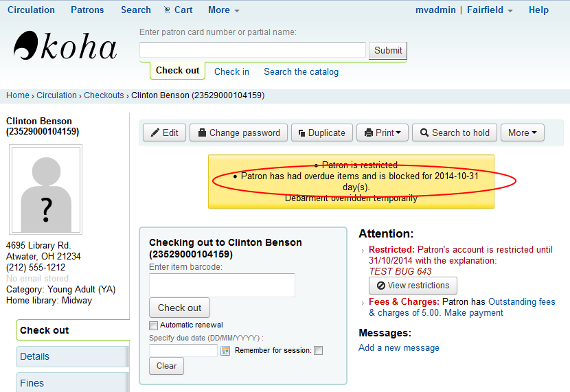The height and width of the screenshot is (392, 570).
Task: Focus the item barcode input field
Action: (x=222, y=285)
